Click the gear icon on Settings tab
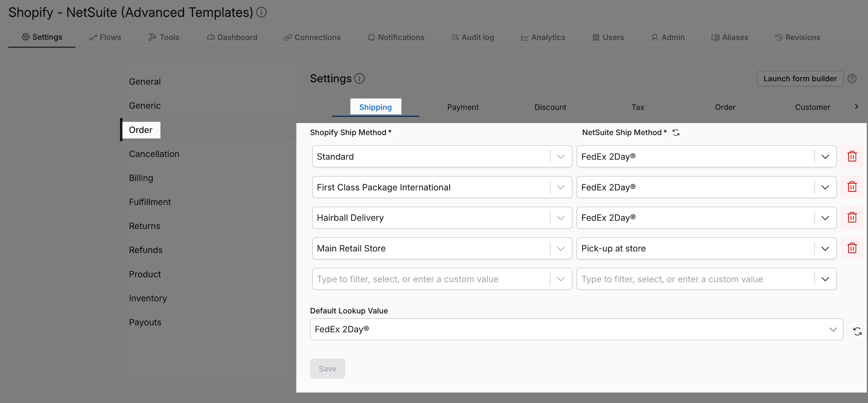868x403 pixels. coord(26,37)
